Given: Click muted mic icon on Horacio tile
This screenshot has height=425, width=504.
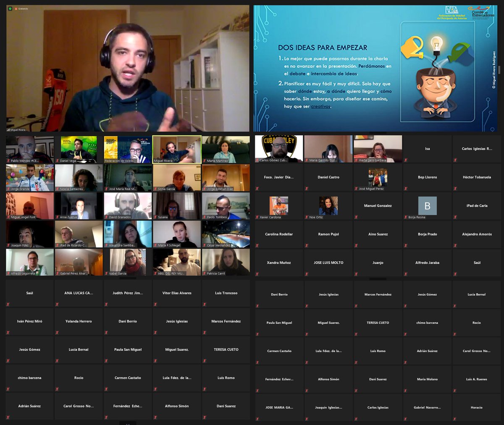Looking at the screenshot, I should pos(455,419).
